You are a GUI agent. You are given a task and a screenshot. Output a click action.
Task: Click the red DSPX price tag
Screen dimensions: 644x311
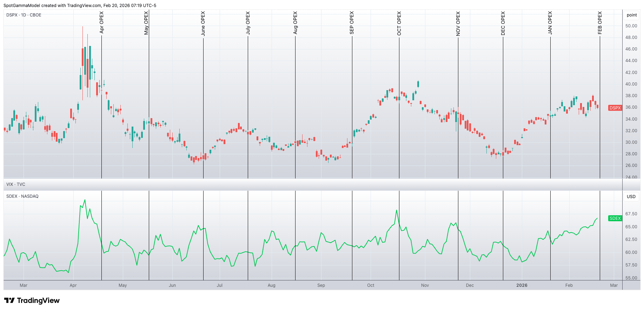(x=615, y=108)
